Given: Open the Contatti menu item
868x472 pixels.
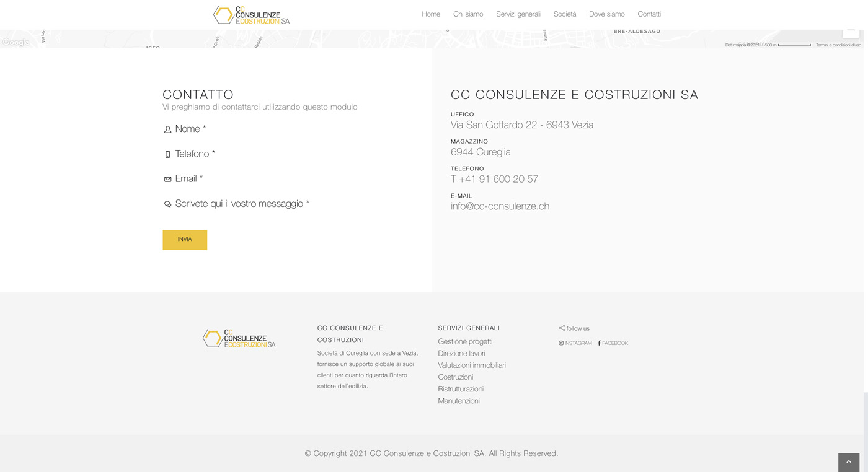Looking at the screenshot, I should (x=649, y=14).
